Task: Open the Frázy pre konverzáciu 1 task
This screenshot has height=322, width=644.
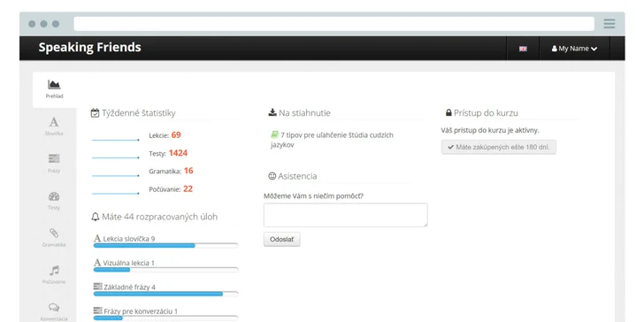Action: click(135, 311)
